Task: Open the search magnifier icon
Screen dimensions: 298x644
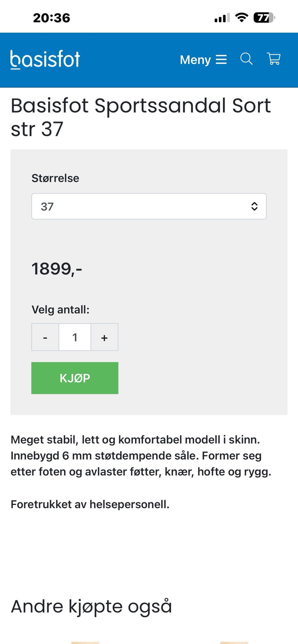Action: tap(246, 59)
